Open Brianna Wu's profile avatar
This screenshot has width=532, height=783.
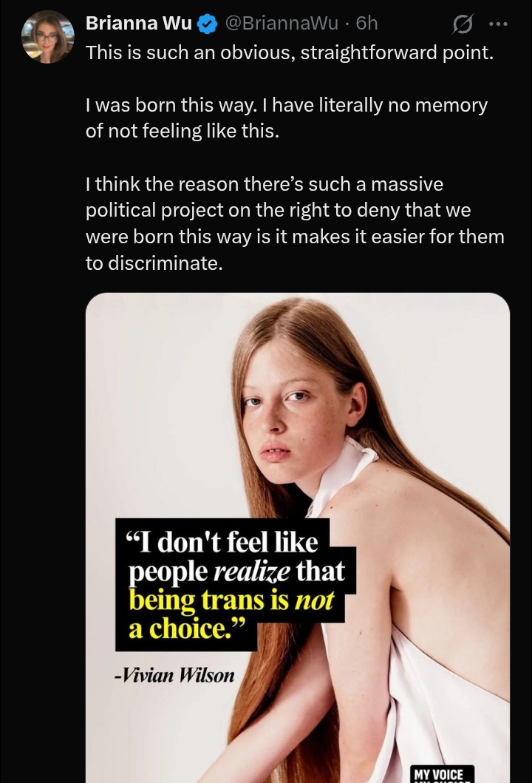pyautogui.click(x=48, y=37)
